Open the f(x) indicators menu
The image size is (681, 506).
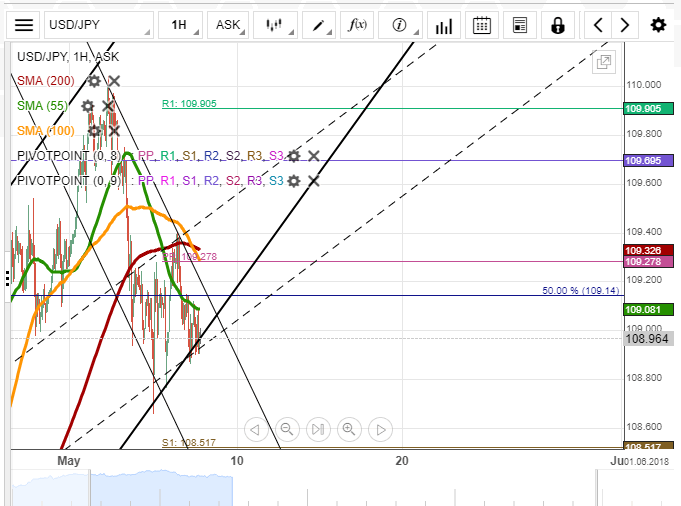(358, 25)
